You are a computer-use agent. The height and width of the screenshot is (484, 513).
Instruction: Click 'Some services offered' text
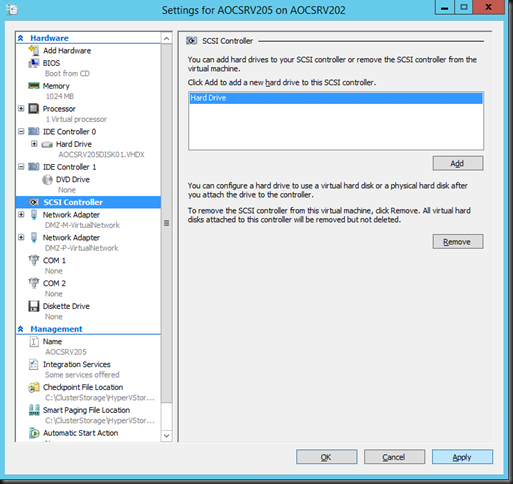(x=82, y=375)
